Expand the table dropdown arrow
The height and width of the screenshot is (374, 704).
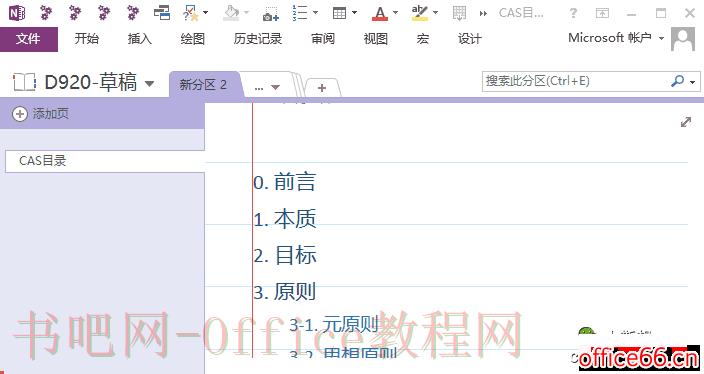coord(354,13)
